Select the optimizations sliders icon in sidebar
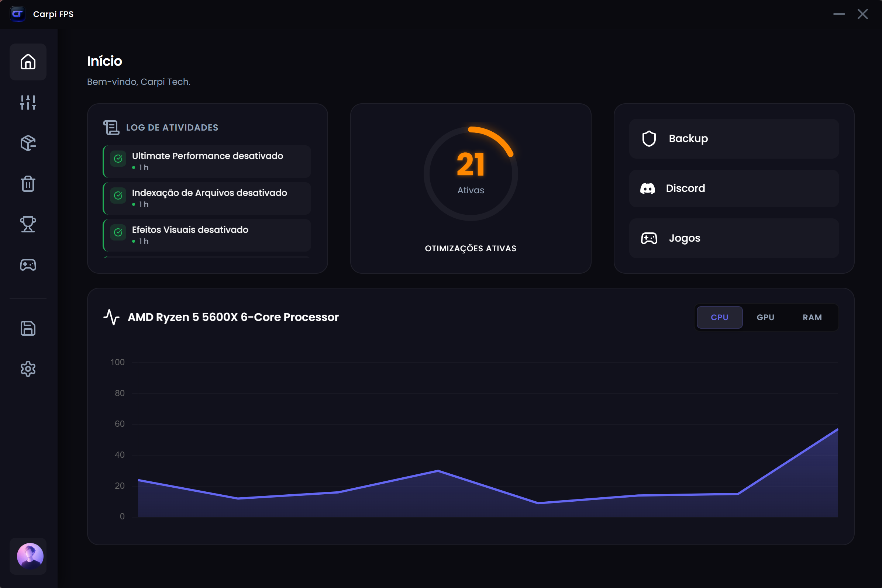 (28, 103)
